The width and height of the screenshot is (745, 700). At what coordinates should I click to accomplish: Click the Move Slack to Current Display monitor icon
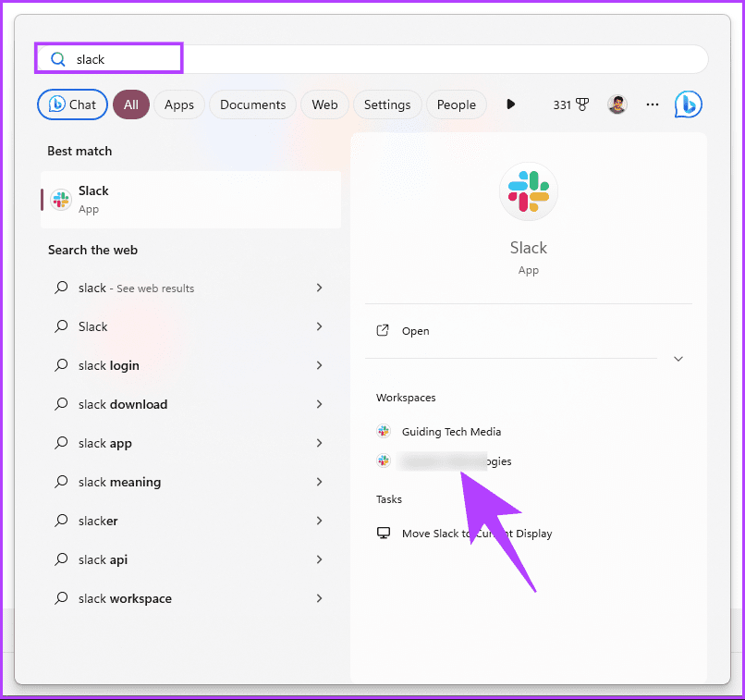384,533
